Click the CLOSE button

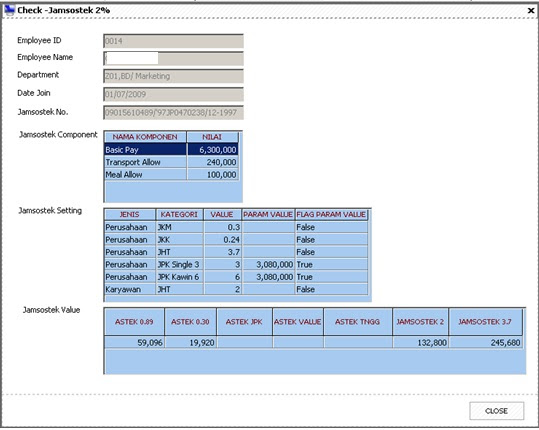496,411
